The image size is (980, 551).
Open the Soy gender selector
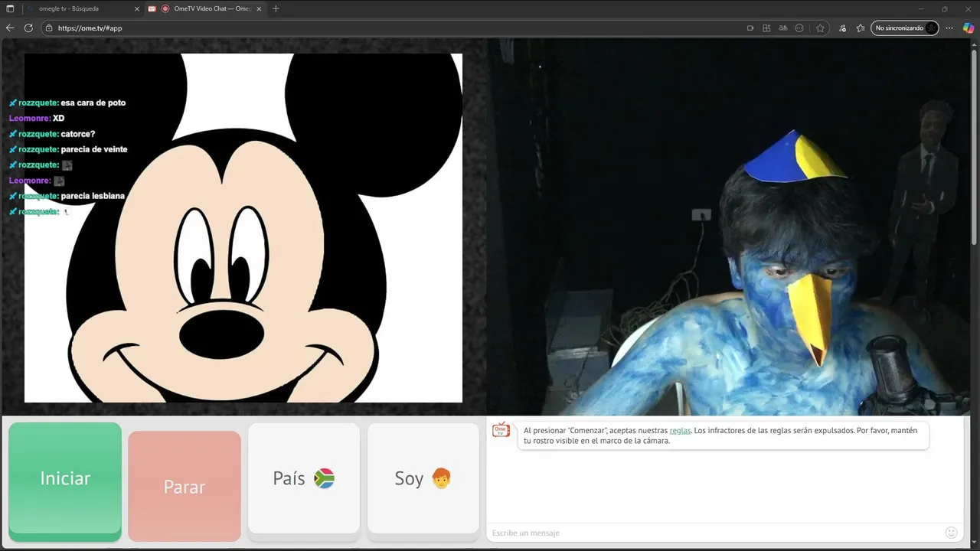(x=423, y=478)
